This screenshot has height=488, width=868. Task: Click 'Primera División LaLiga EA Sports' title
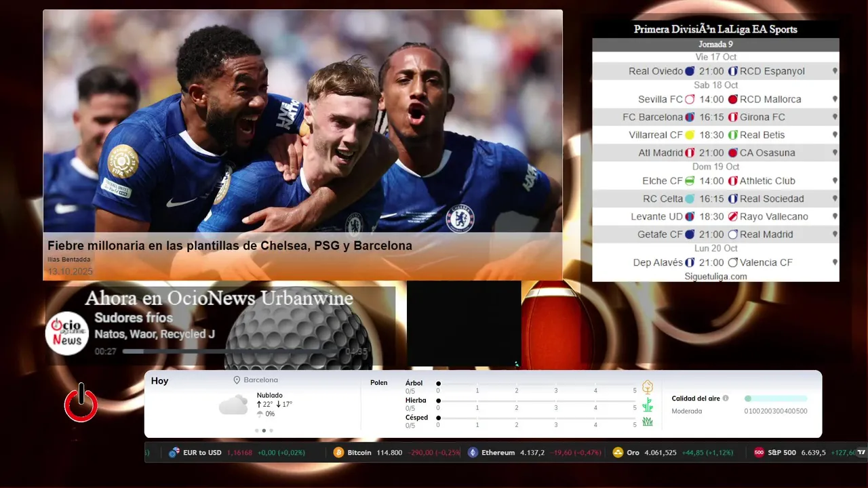click(715, 29)
